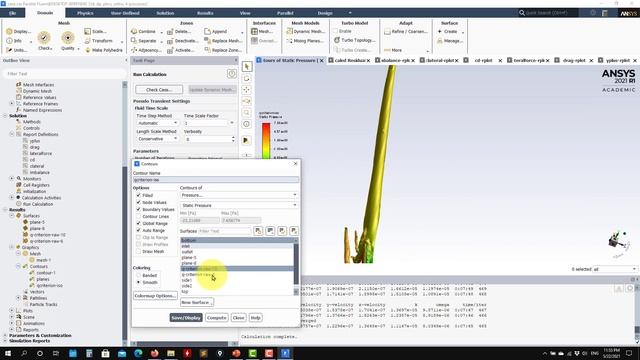Open the Time Step Method dropdown
The width and height of the screenshot is (640, 360).
tap(157, 123)
